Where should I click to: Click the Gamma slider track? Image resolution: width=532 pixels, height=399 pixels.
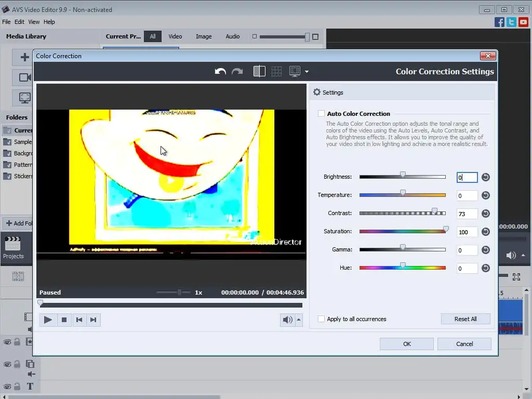point(403,250)
